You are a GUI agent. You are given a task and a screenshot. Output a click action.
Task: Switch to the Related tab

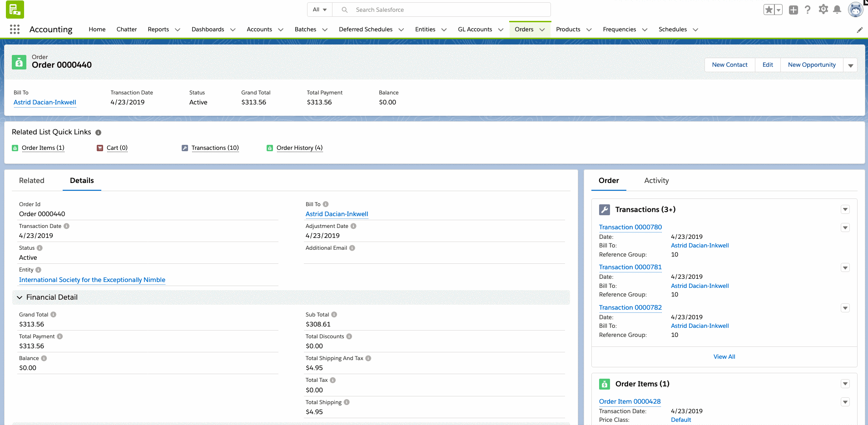point(32,181)
